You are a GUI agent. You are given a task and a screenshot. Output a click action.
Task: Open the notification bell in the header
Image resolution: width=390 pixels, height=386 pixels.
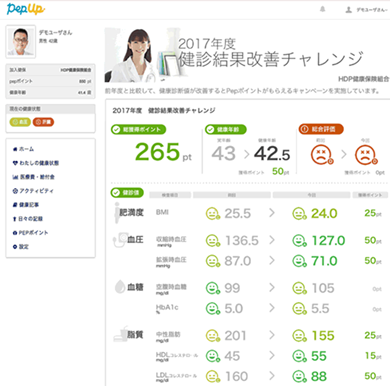pyautogui.click(x=322, y=9)
